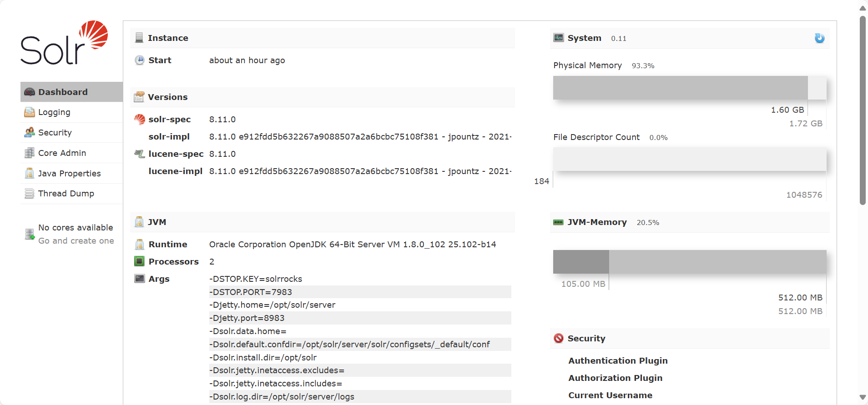The width and height of the screenshot is (868, 405).
Task: Click the scrollbar up arrow
Action: coord(863,8)
